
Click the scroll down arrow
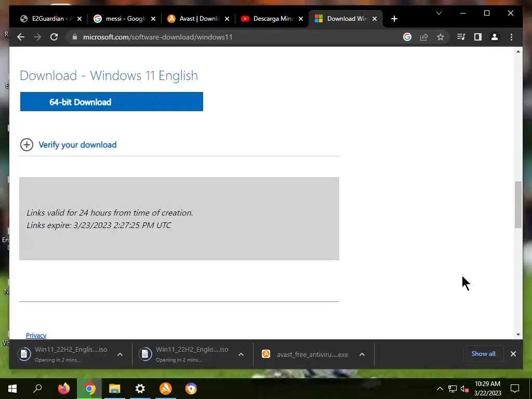pyautogui.click(x=518, y=335)
